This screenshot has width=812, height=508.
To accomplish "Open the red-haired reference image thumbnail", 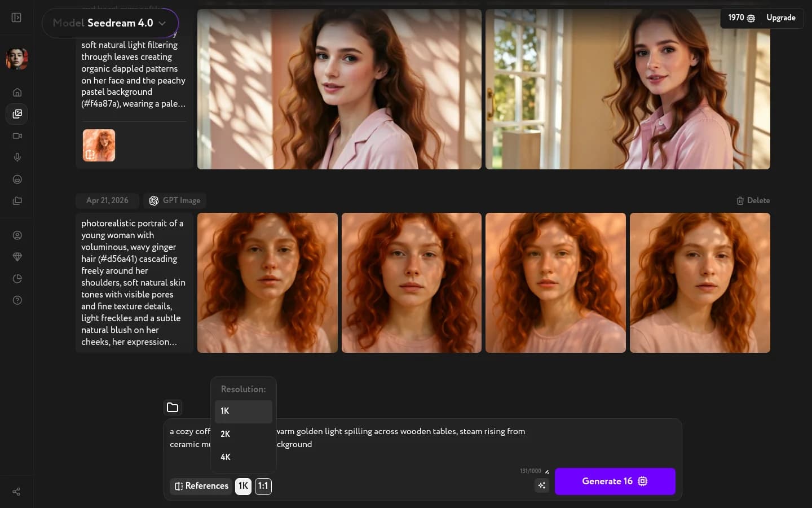I will [x=99, y=145].
